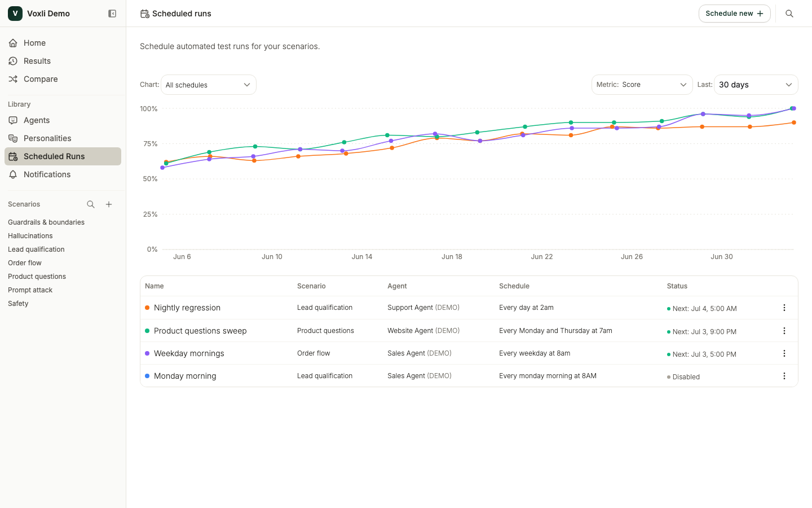Screen dimensions: 812x508
Task: Click the Every weekday at 8am text
Action: click(x=535, y=353)
